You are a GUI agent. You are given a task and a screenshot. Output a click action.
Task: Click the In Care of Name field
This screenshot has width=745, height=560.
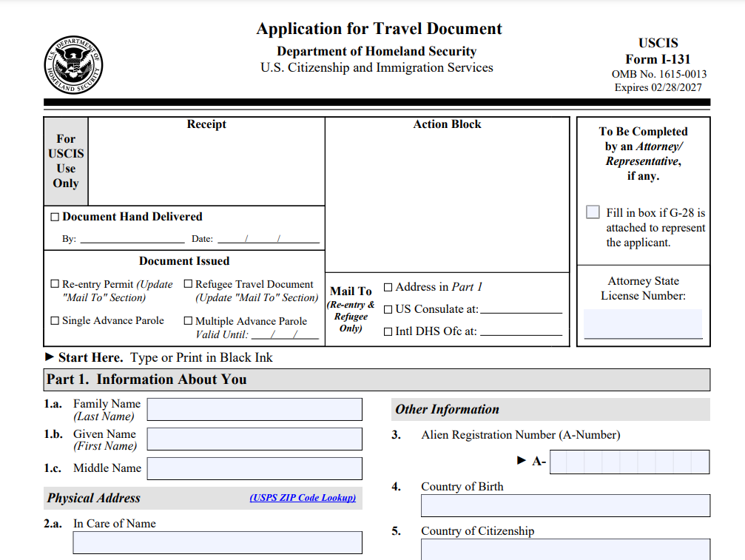click(218, 542)
